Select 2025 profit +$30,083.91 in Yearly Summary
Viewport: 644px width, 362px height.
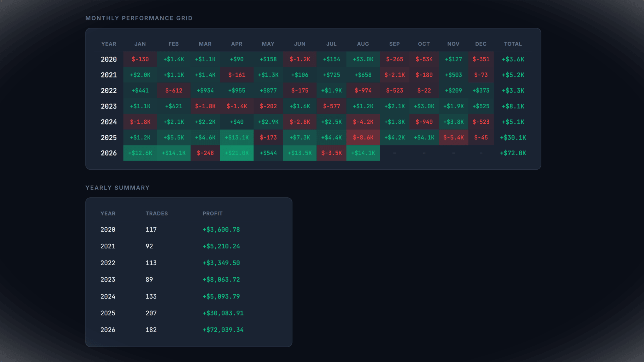tap(223, 313)
